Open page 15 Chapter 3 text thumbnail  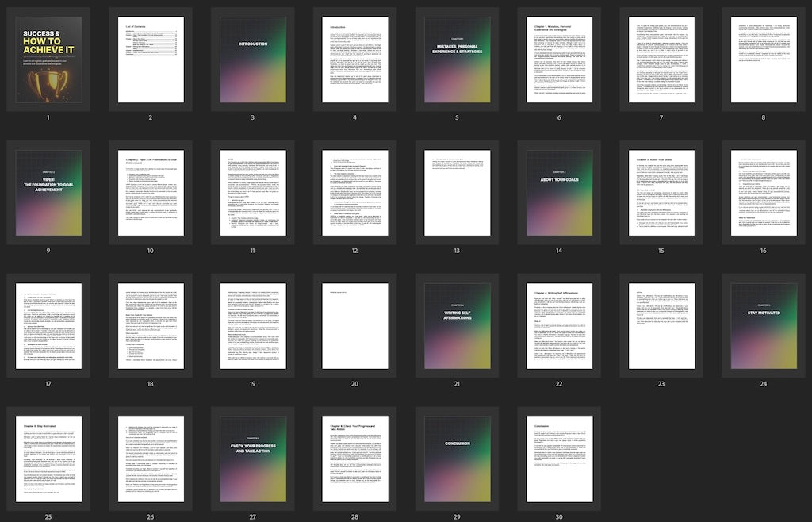[x=661, y=193]
